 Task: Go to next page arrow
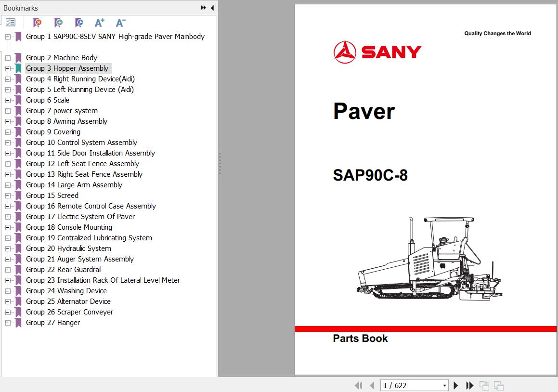point(456,385)
